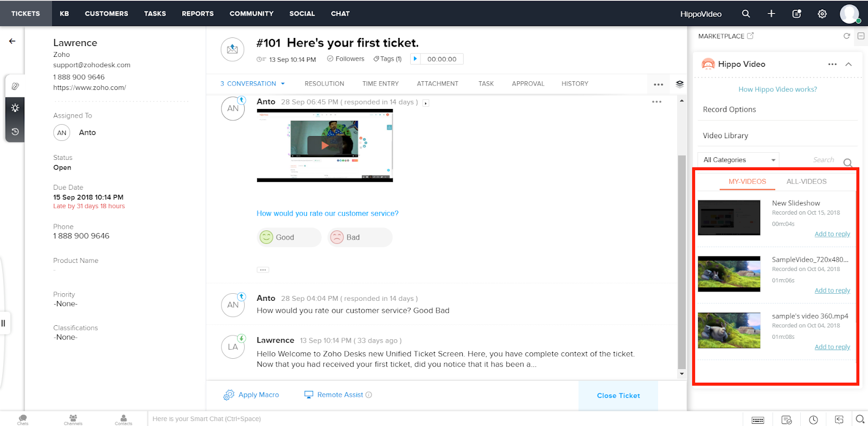Click the ticket email channel icon

tap(232, 49)
